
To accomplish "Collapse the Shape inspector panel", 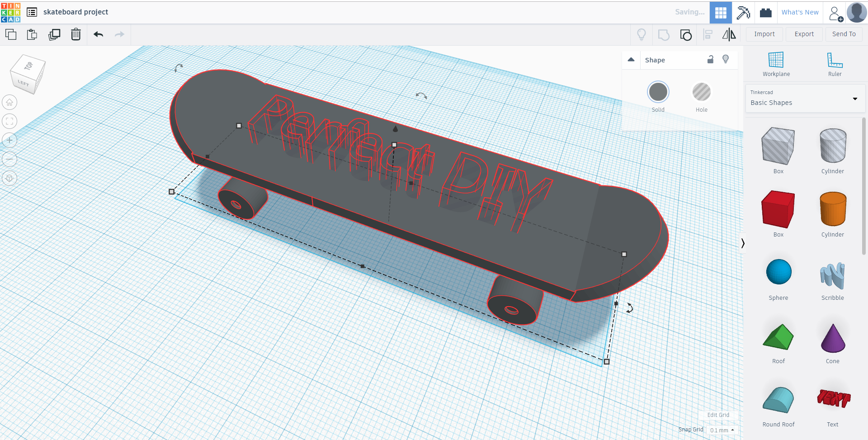I will point(631,60).
